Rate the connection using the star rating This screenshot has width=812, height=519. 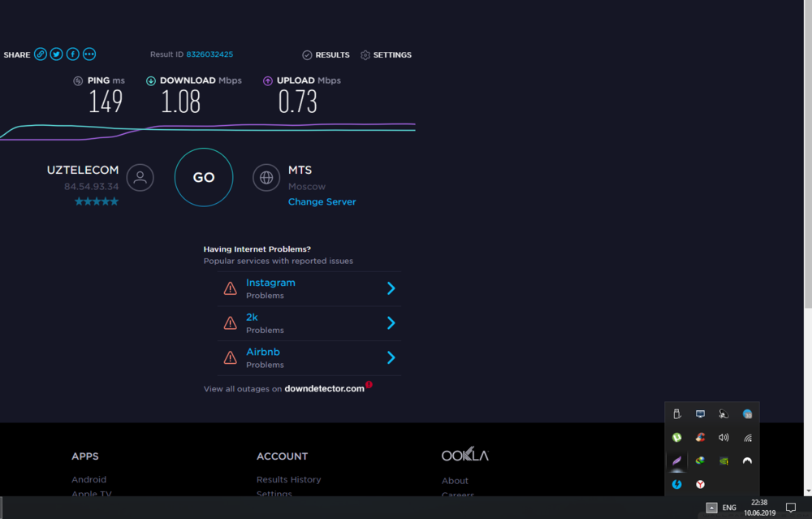[x=96, y=201]
